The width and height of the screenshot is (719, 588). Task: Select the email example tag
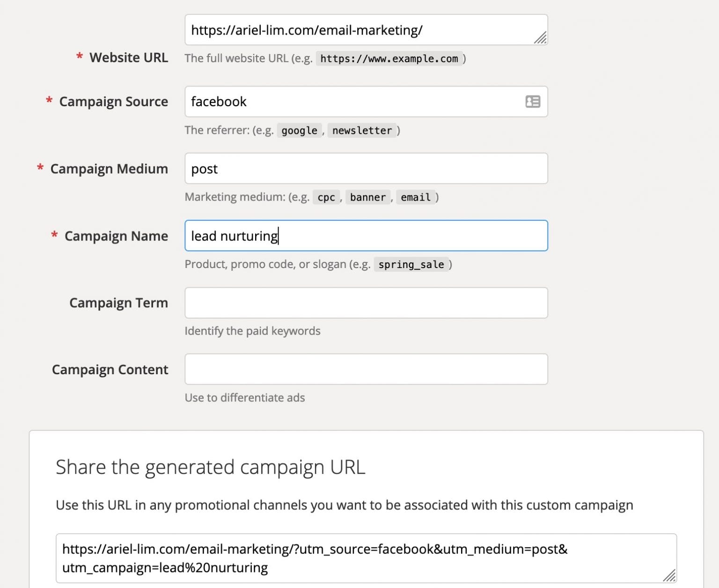(x=415, y=197)
